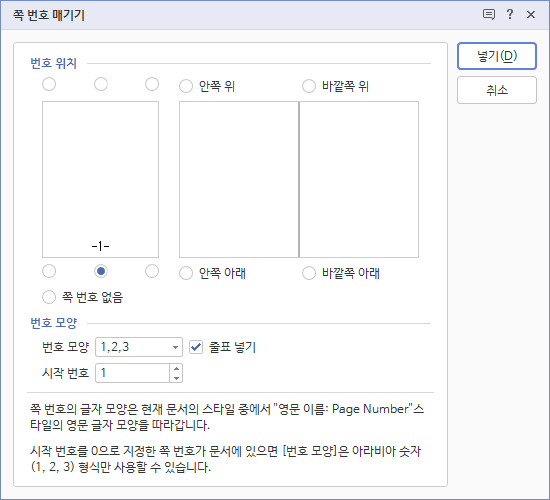Select bottom-center page number position
The height and width of the screenshot is (500, 550).
101,271
